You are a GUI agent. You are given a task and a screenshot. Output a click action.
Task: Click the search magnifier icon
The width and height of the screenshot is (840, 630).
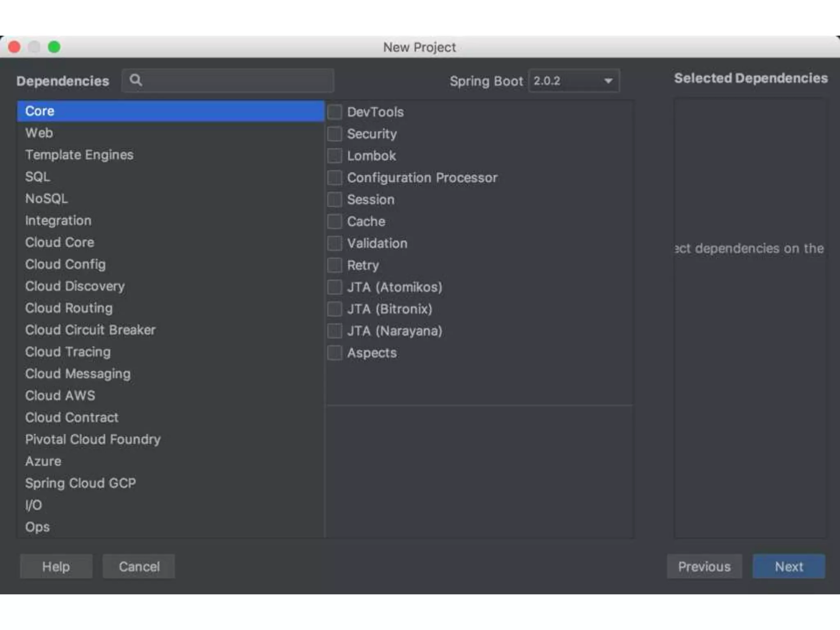pyautogui.click(x=136, y=80)
